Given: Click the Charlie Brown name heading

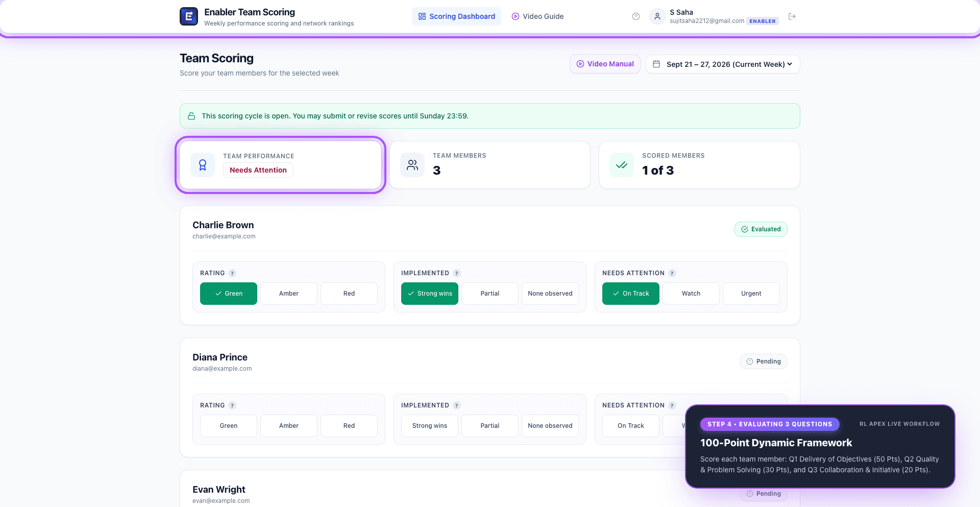Looking at the screenshot, I should [223, 225].
